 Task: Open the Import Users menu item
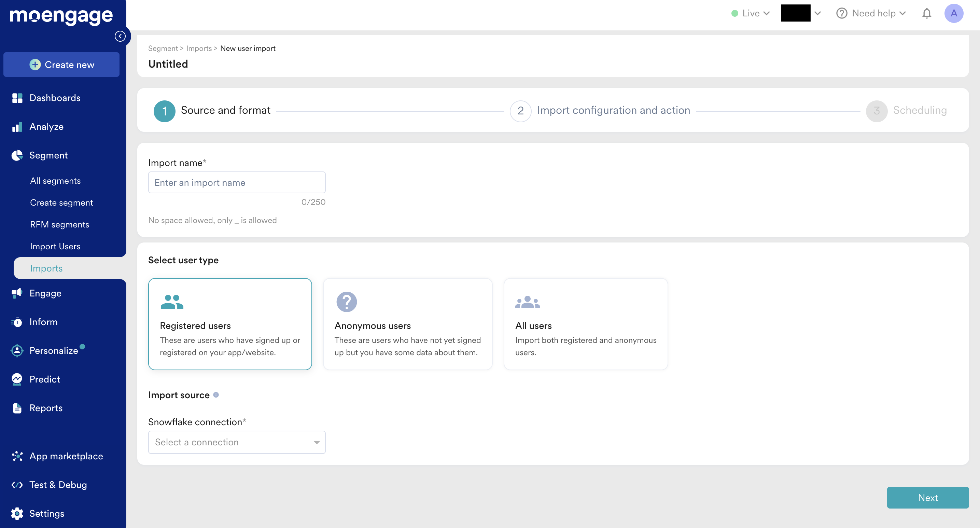pyautogui.click(x=55, y=246)
